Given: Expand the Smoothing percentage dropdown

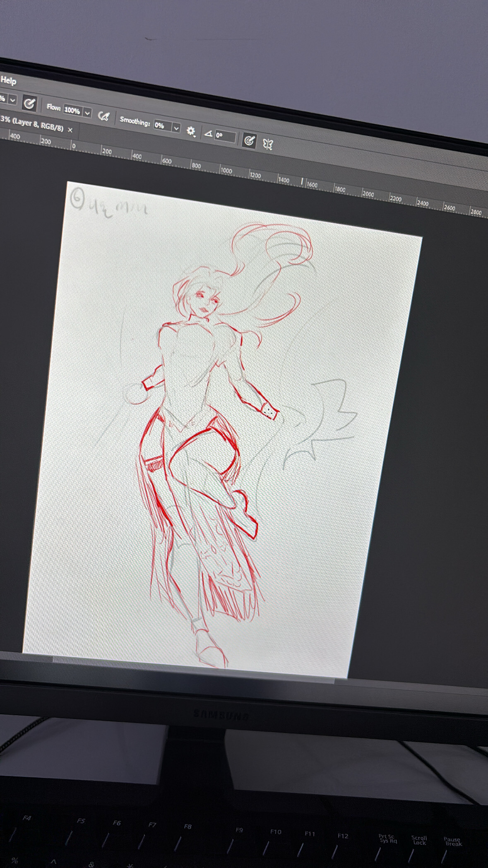Looking at the screenshot, I should pos(176,128).
